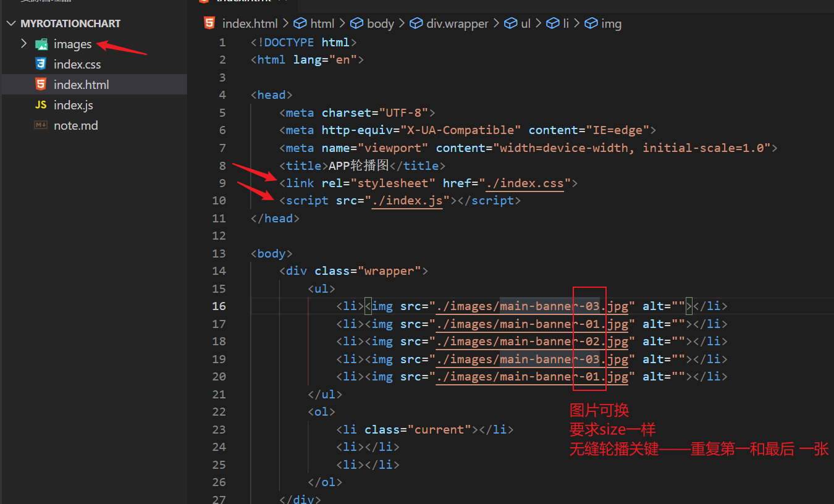The image size is (834, 504).
Task: Click the <ol> tag on line 22
Action: [x=322, y=411]
